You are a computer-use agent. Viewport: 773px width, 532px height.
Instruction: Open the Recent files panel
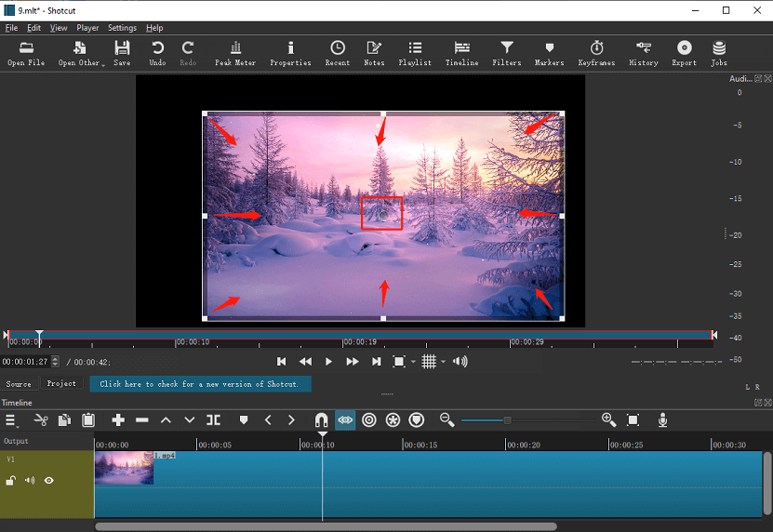pos(338,53)
